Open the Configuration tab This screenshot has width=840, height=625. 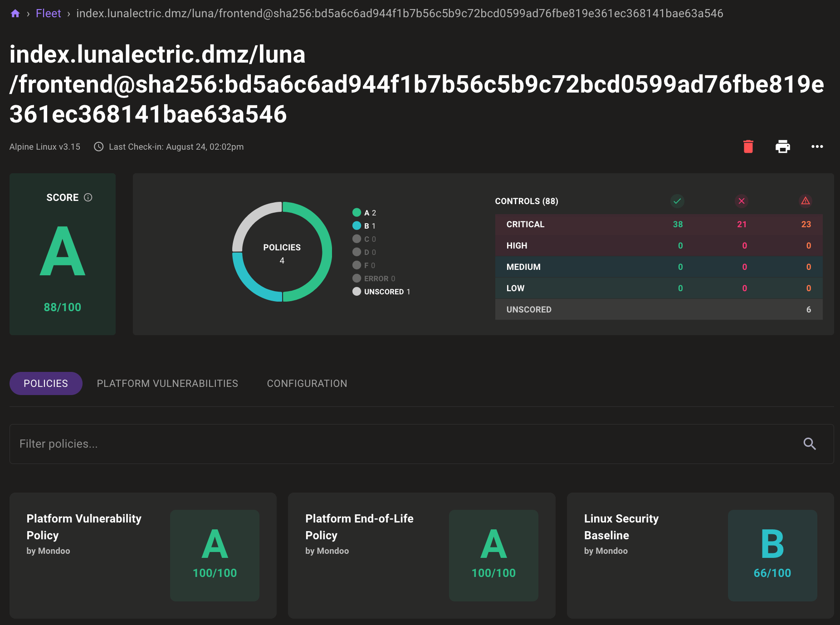pyautogui.click(x=307, y=383)
